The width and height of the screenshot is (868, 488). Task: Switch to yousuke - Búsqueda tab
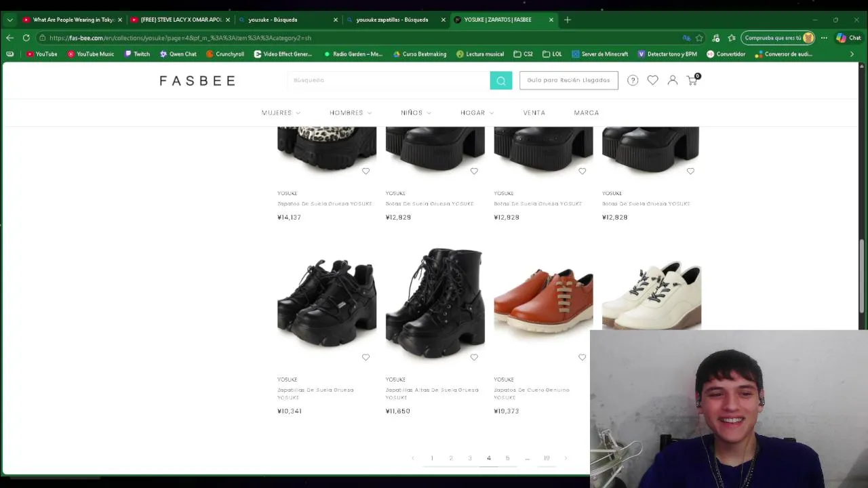[288, 20]
